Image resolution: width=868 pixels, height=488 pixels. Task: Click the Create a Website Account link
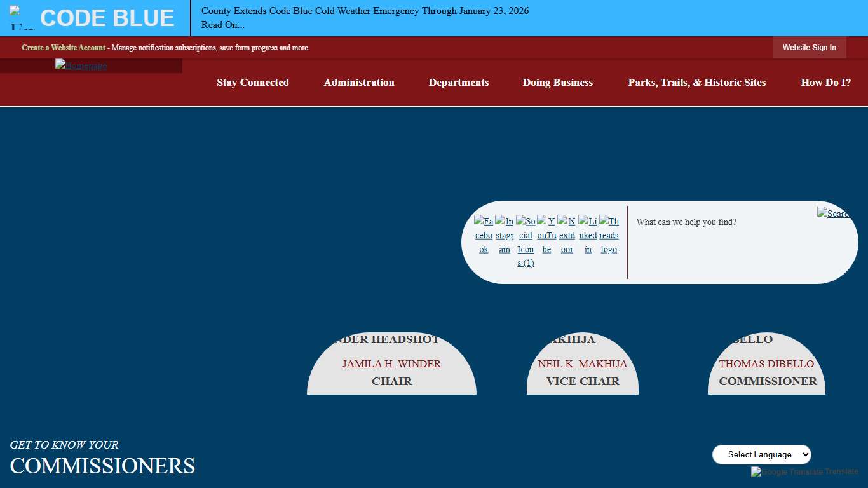64,48
